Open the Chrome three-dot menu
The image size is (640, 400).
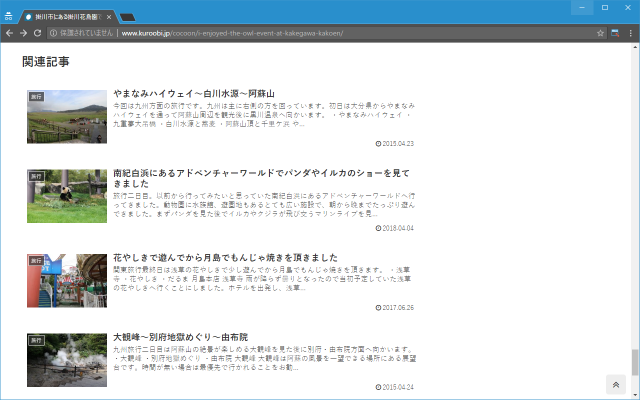point(630,33)
